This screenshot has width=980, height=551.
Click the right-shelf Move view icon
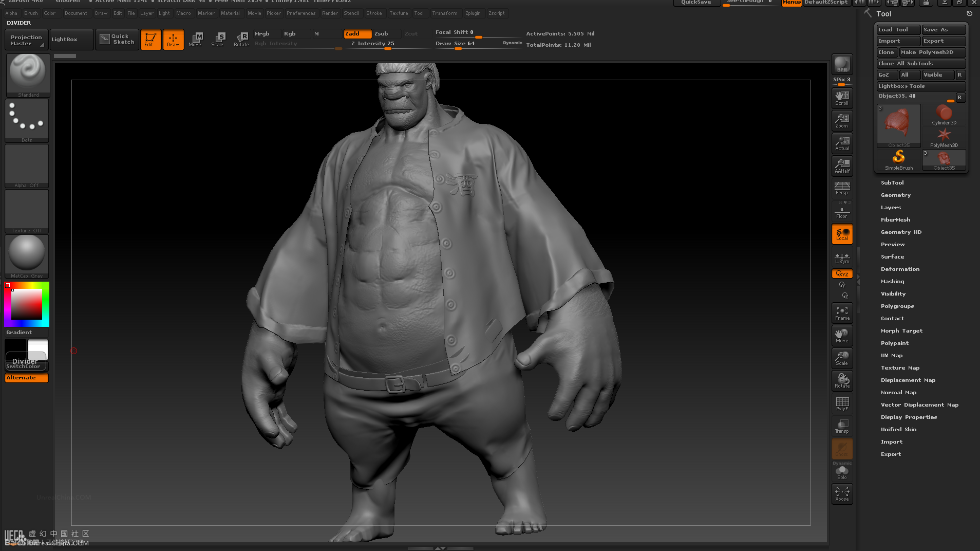coord(842,335)
